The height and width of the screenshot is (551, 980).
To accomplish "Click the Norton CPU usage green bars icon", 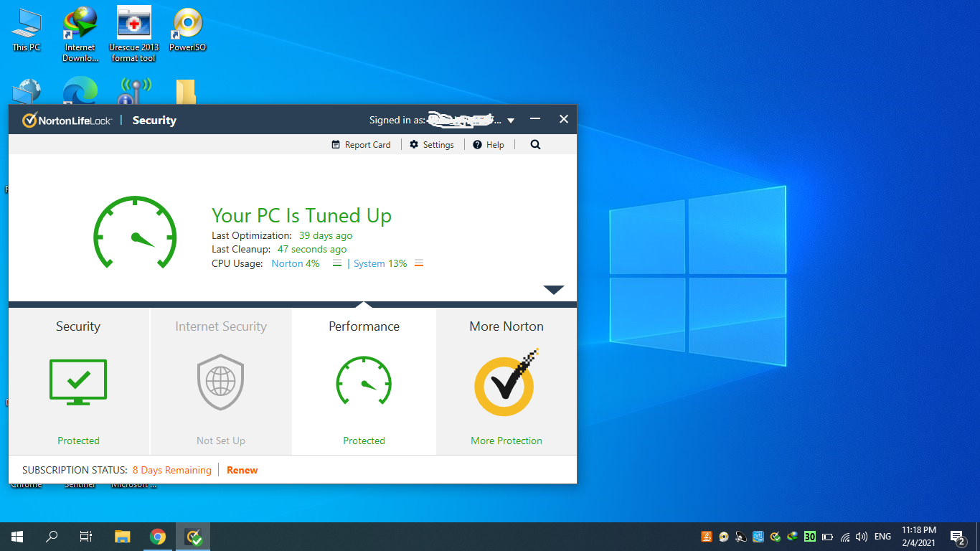I will coord(336,263).
